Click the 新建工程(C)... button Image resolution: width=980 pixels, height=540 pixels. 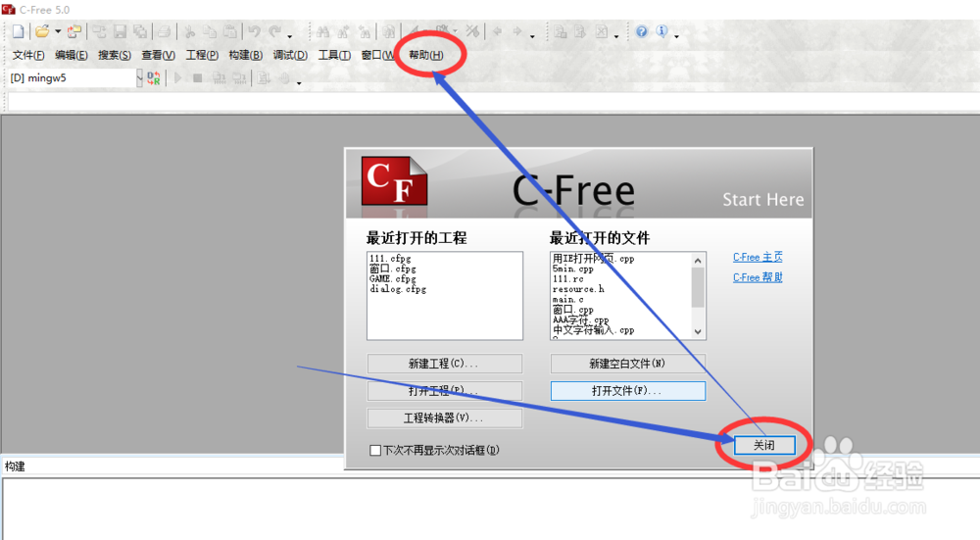tap(444, 364)
